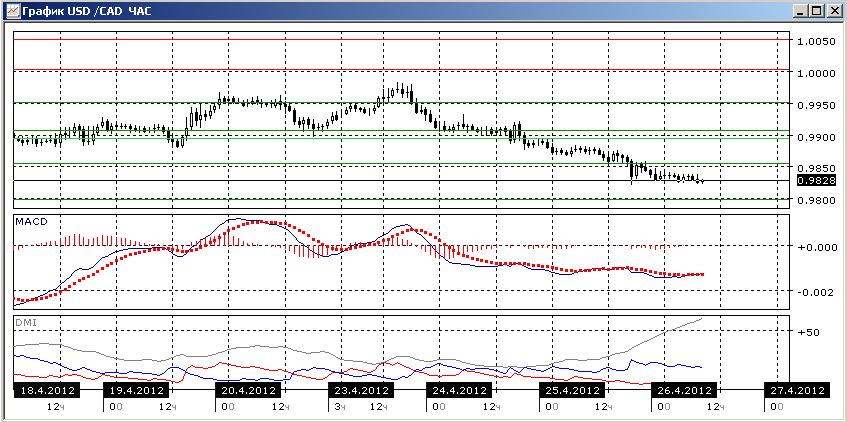Close the USD/CAD chart window
This screenshot has width=847, height=422.
(833, 11)
